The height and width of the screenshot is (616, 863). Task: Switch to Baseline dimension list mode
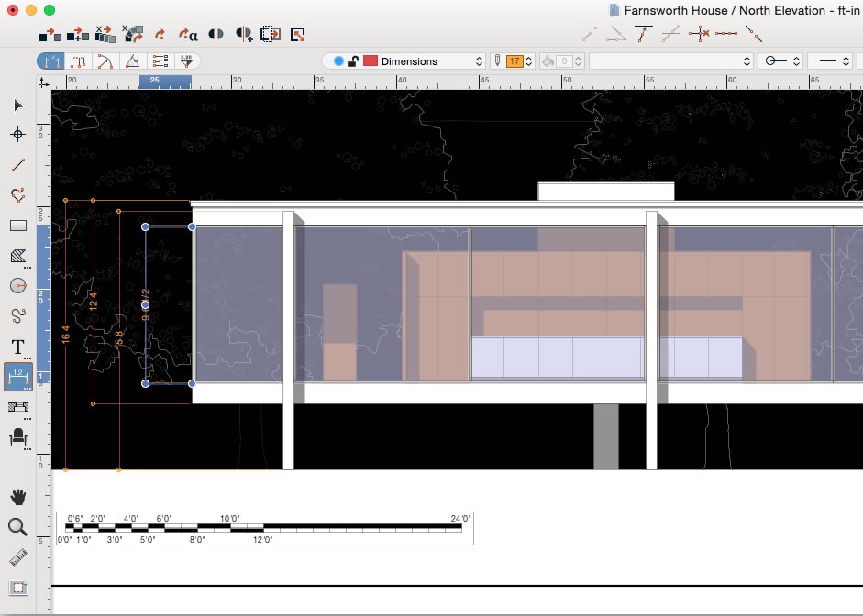[x=160, y=61]
